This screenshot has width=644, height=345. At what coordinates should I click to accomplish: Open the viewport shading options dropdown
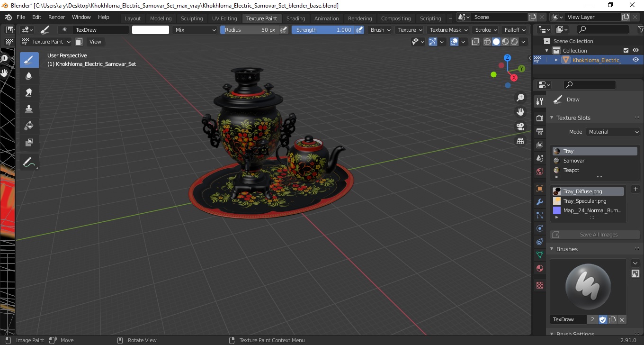(x=524, y=42)
